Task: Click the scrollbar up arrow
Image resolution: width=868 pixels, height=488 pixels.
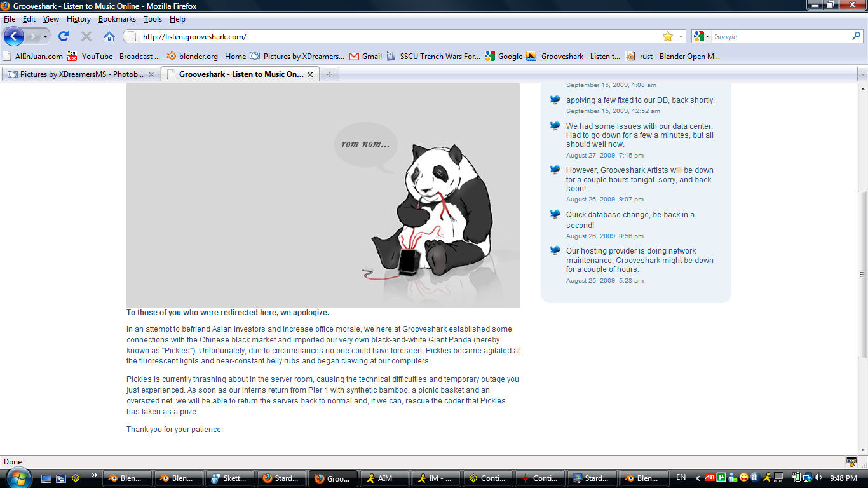Action: pos(862,88)
